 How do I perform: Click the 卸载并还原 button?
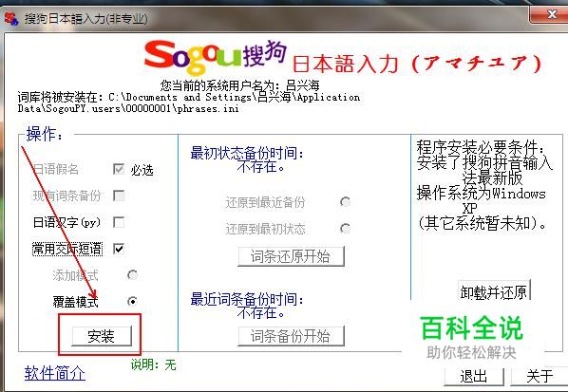point(494,291)
